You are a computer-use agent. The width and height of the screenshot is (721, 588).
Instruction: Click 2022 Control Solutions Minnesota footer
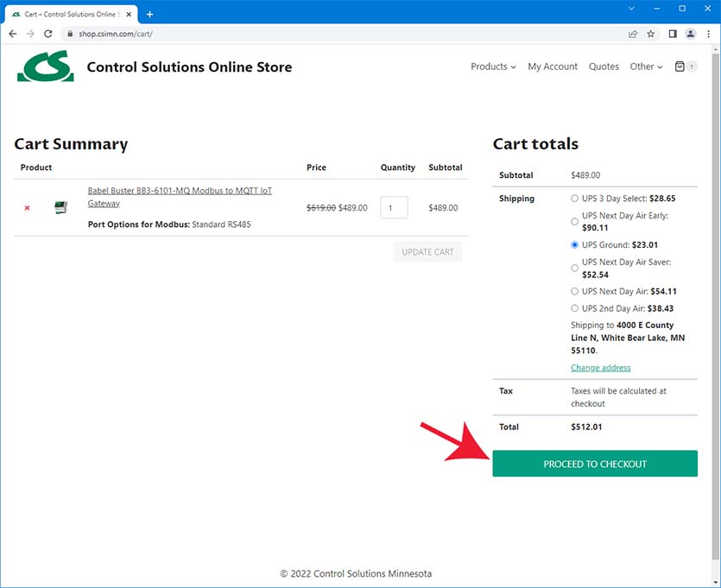pos(356,573)
